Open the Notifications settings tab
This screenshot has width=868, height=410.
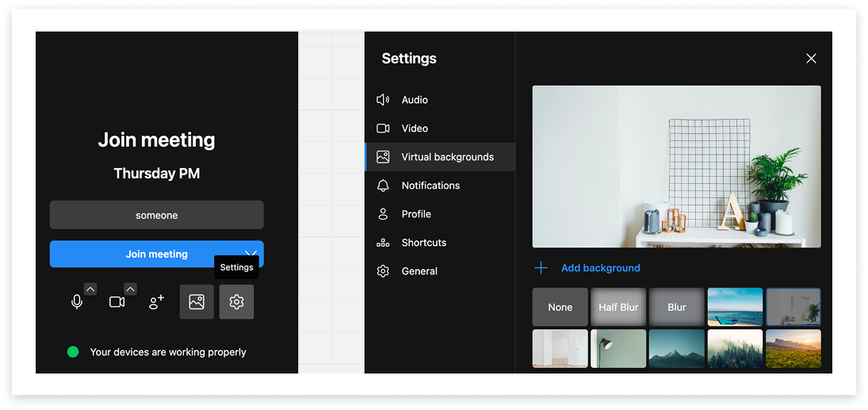tap(439, 186)
